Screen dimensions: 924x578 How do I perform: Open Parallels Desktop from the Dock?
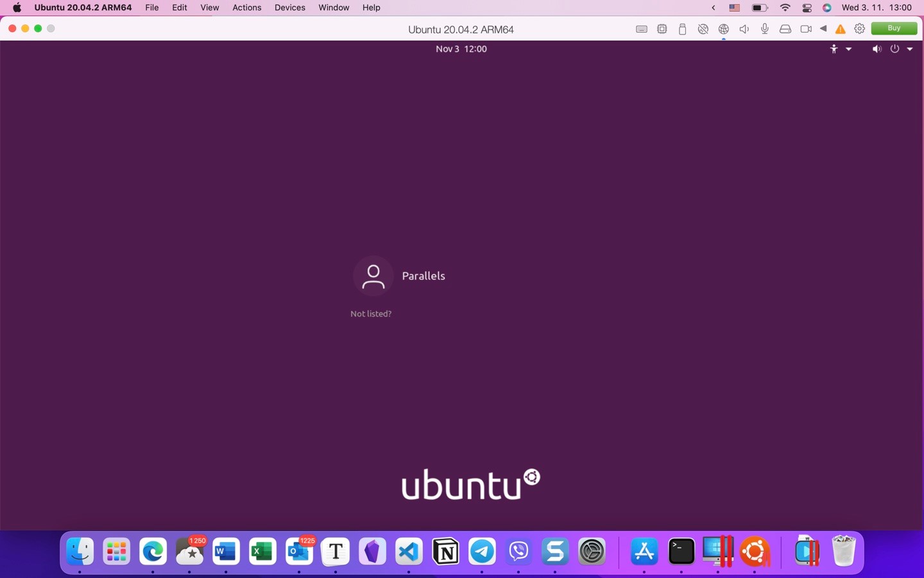coord(717,551)
